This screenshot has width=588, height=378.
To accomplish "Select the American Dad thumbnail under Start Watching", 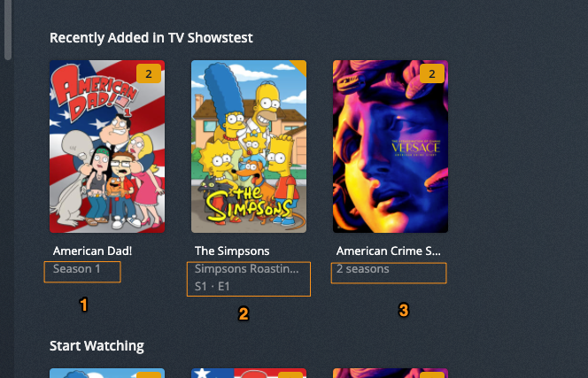I will (249, 373).
